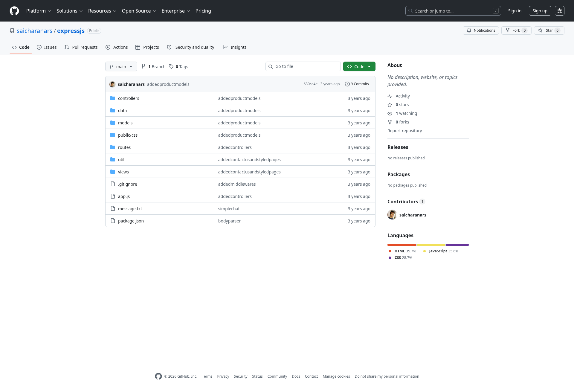
Task: Focus the Search or jump to field
Action: pos(453,11)
